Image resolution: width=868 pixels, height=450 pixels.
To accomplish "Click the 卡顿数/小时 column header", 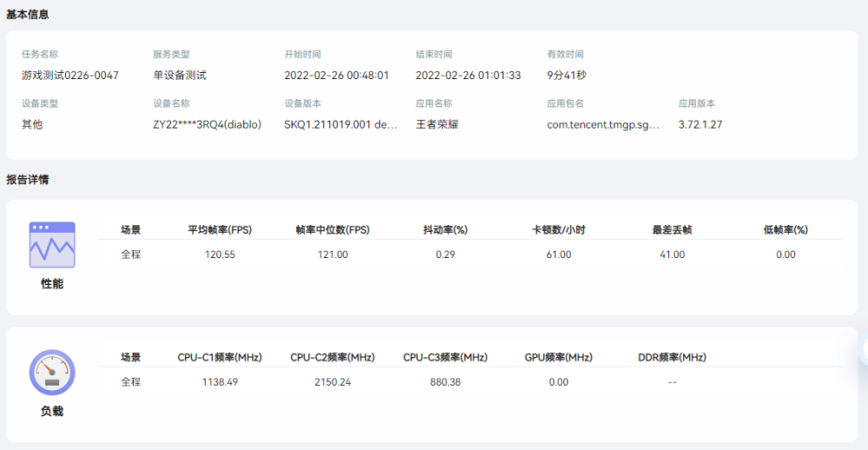I will click(560, 230).
